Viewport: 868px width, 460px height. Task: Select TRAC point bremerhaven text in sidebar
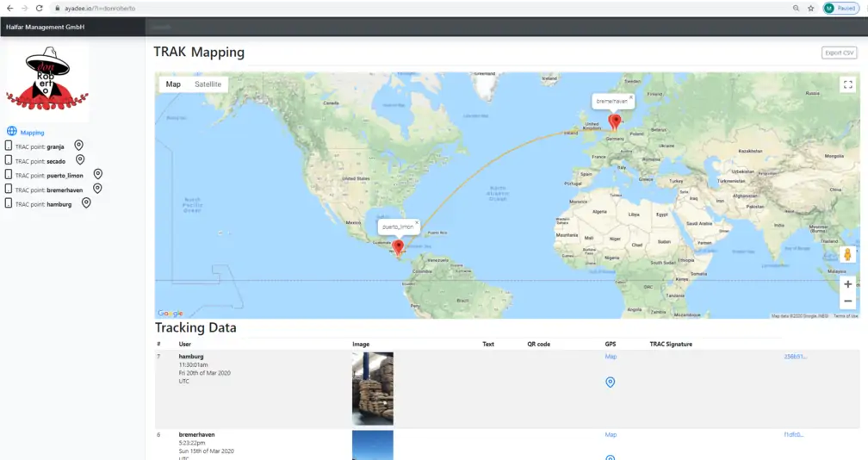[x=49, y=190]
